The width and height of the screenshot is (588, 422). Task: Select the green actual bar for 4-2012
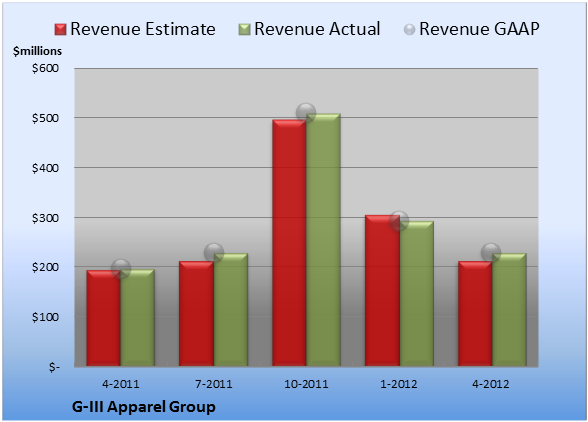509,309
